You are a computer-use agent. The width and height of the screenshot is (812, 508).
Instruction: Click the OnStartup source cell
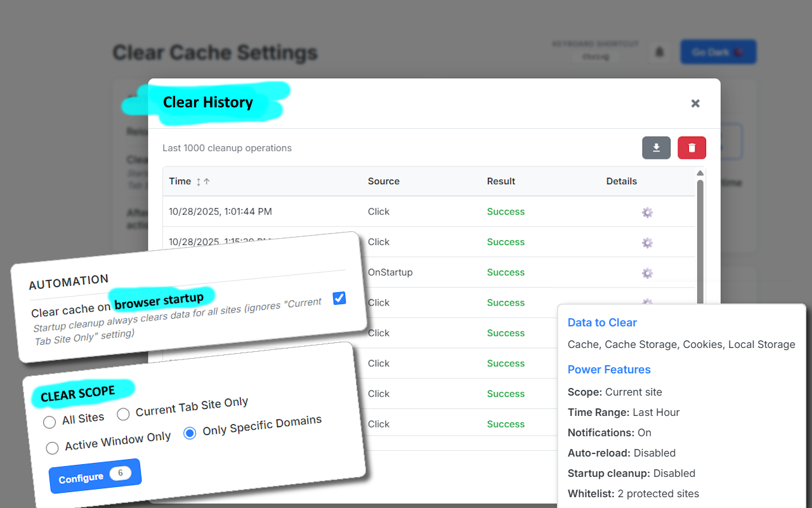pos(390,272)
